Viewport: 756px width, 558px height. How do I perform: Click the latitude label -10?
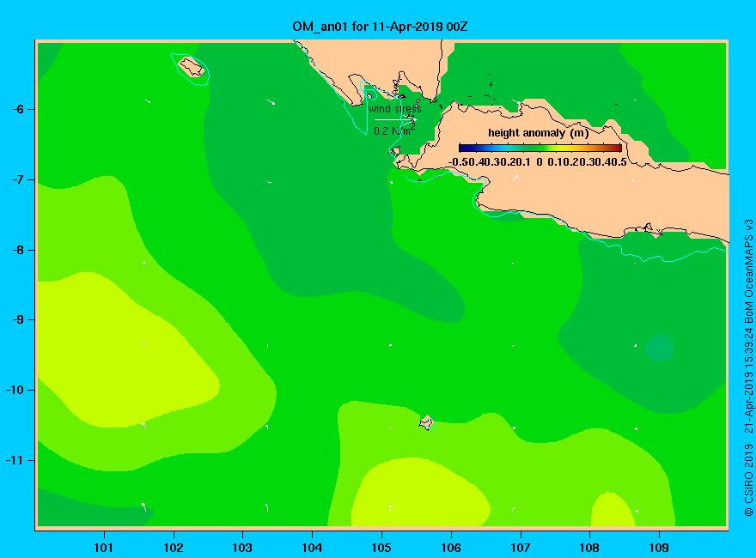[x=15, y=390]
